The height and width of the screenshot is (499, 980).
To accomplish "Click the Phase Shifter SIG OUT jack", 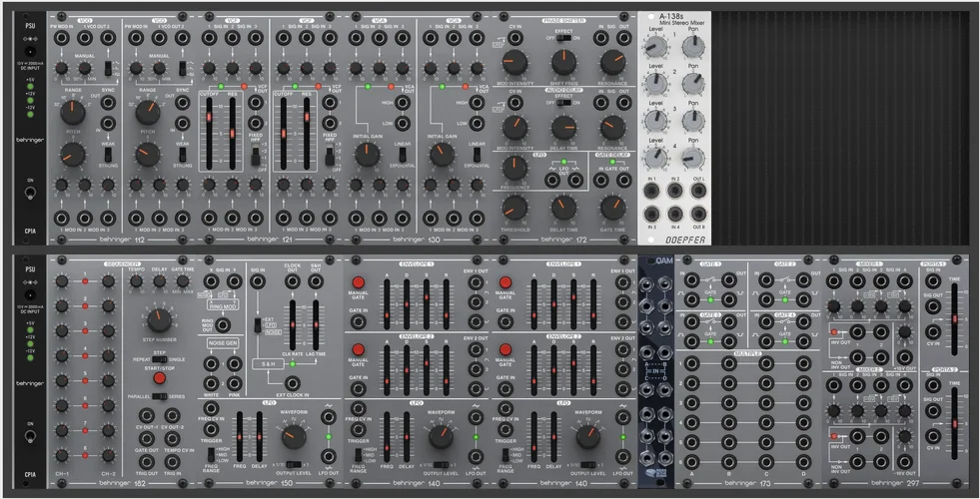I will tap(623, 38).
